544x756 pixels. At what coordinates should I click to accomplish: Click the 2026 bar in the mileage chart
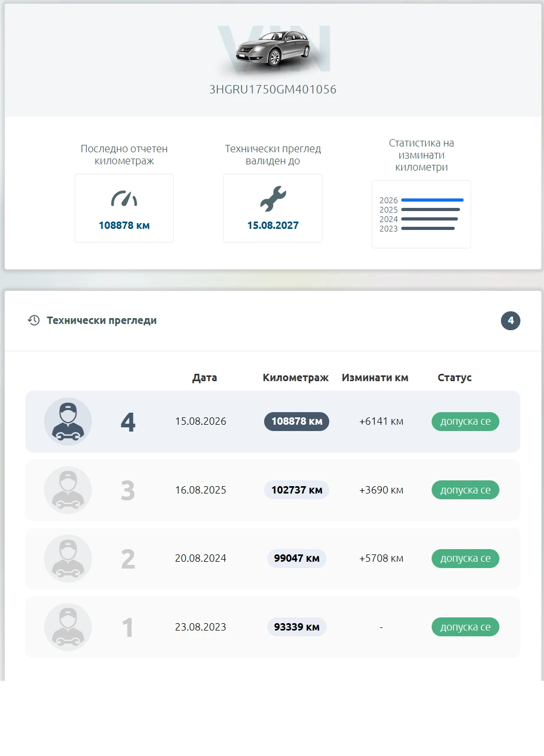tap(432, 200)
